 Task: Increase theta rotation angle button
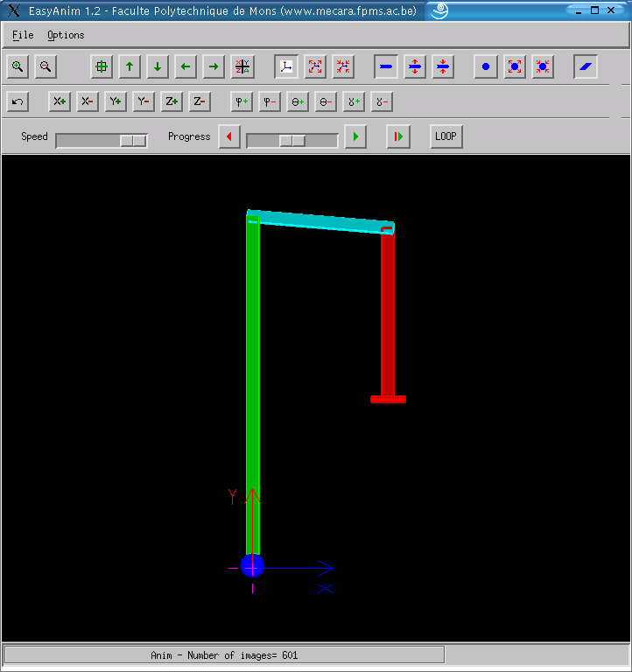click(x=298, y=101)
